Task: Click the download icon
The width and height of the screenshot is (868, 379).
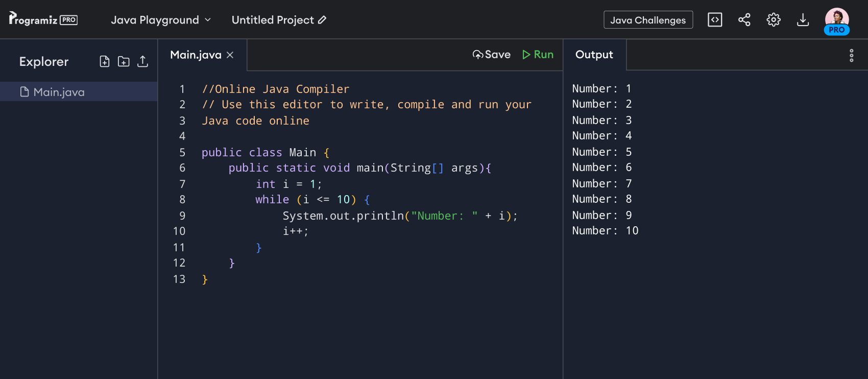Action: pyautogui.click(x=803, y=20)
